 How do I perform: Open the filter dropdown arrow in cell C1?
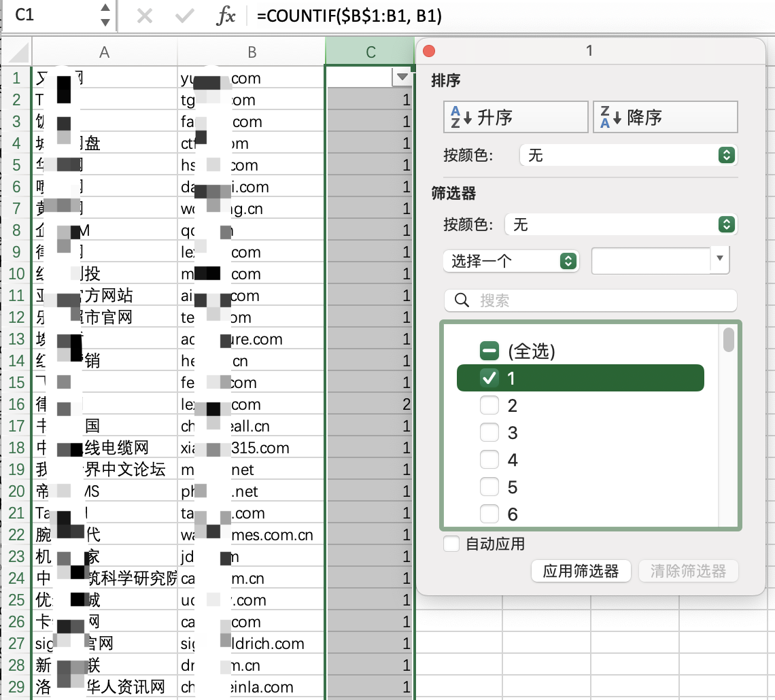[x=402, y=77]
